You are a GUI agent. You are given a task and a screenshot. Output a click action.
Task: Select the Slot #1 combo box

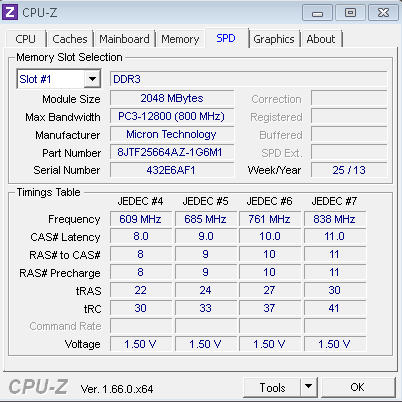point(59,79)
